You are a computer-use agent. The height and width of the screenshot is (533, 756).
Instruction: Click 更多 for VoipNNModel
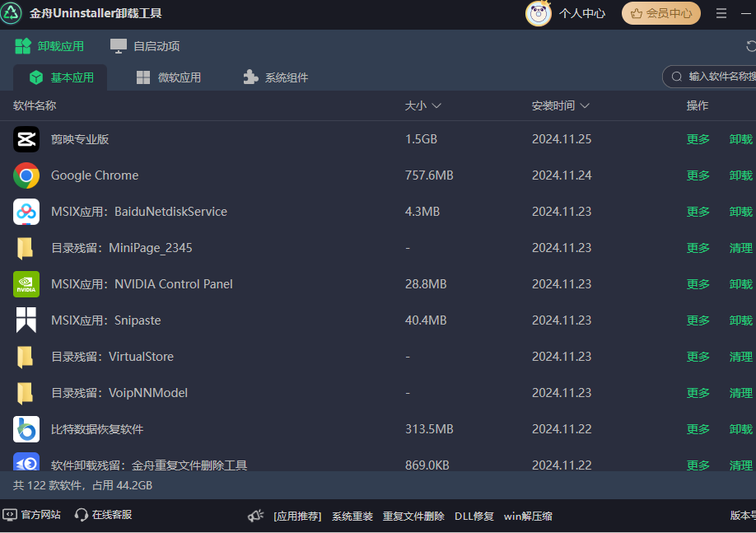[x=698, y=393]
